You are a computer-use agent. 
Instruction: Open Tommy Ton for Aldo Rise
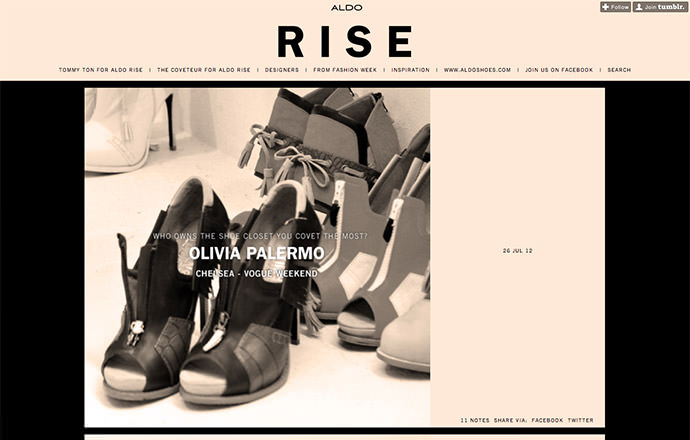click(x=101, y=70)
